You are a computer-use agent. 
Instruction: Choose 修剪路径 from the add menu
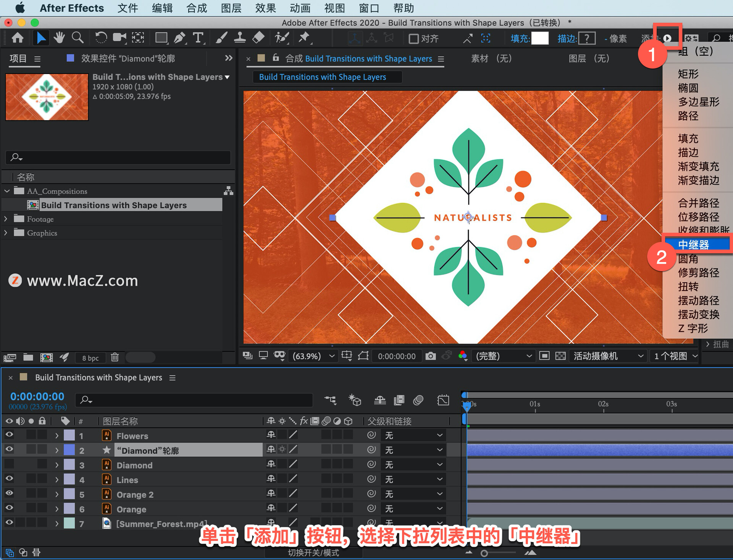pos(698,272)
